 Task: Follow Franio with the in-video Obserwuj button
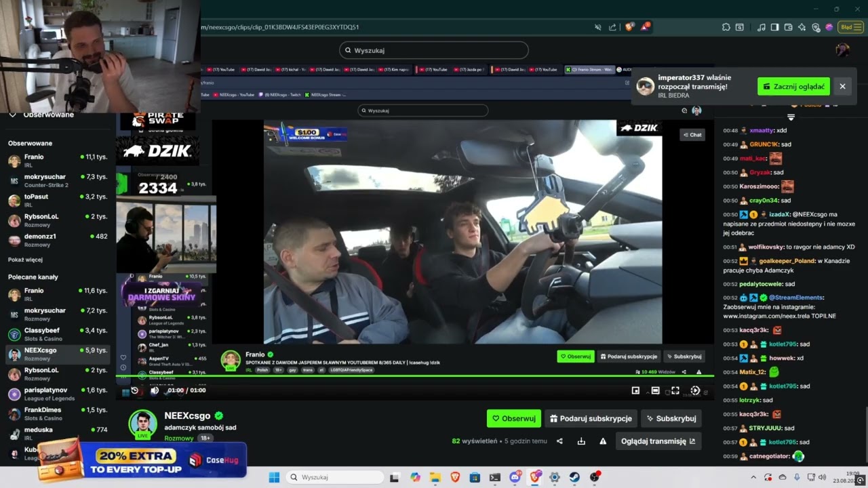tap(576, 357)
